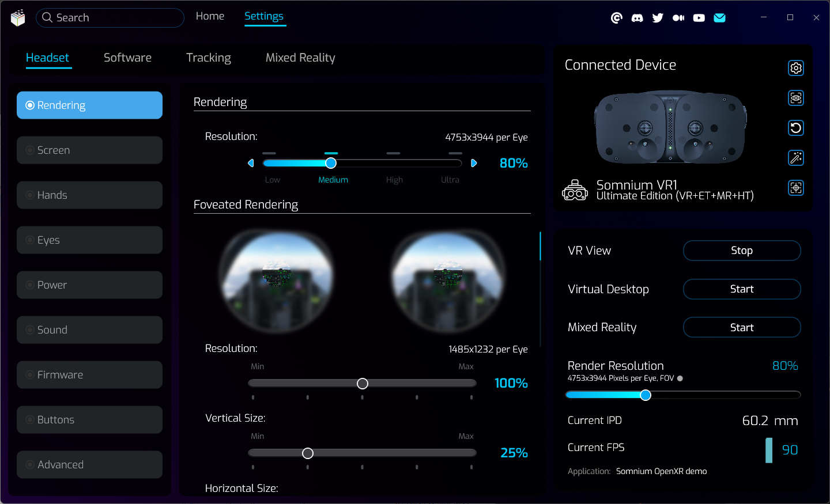Decrease resolution with the left arrow
830x504 pixels.
251,163
